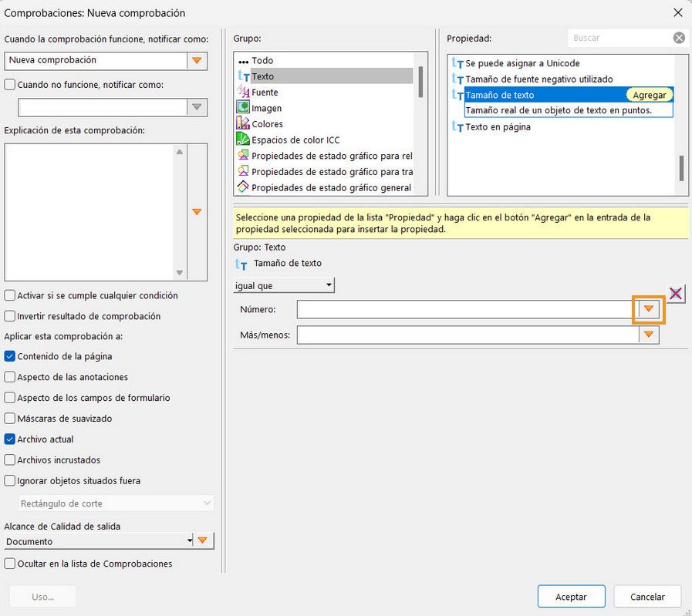Viewport: 692px width, 616px height.
Task: Select Texto en página property
Action: click(x=498, y=126)
